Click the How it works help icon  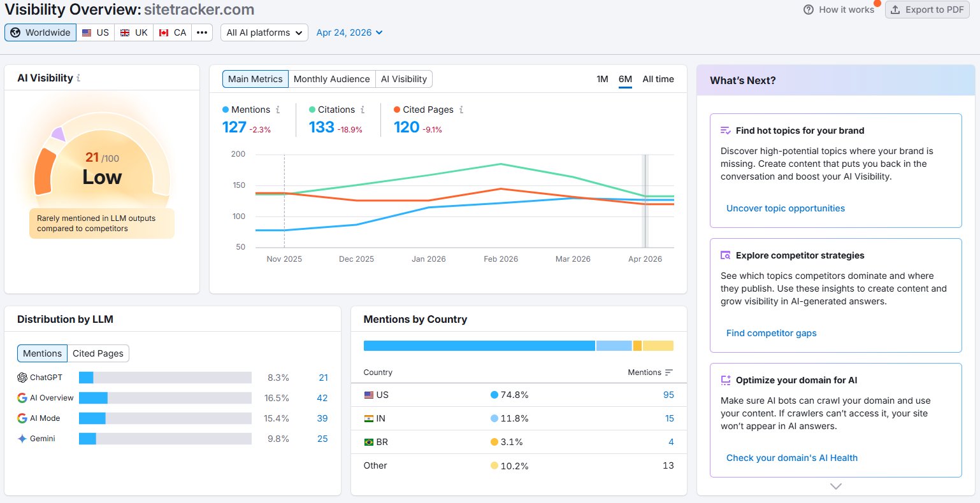pyautogui.click(x=809, y=10)
